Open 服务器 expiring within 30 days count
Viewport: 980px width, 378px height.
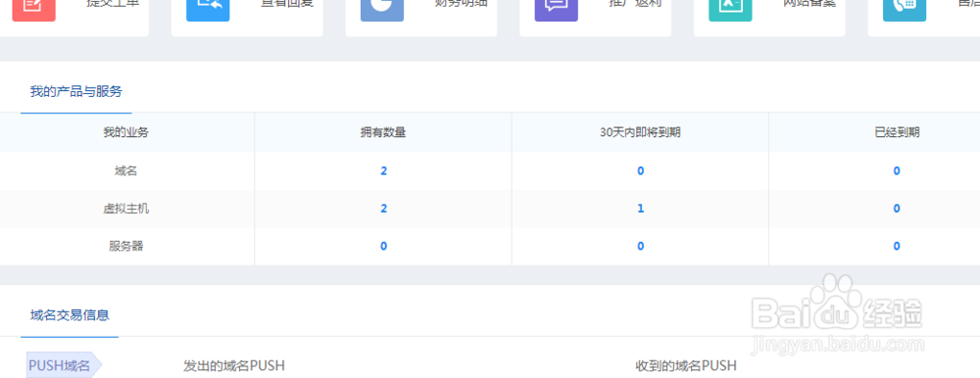tap(641, 246)
